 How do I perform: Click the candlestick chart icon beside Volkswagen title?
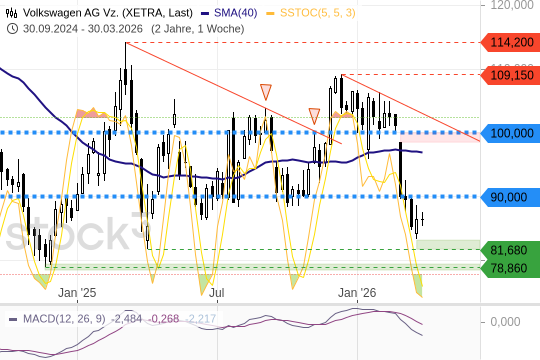[11, 13]
